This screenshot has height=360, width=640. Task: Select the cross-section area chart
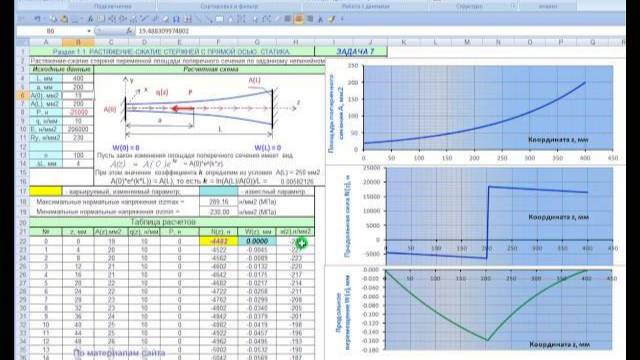coord(476,111)
